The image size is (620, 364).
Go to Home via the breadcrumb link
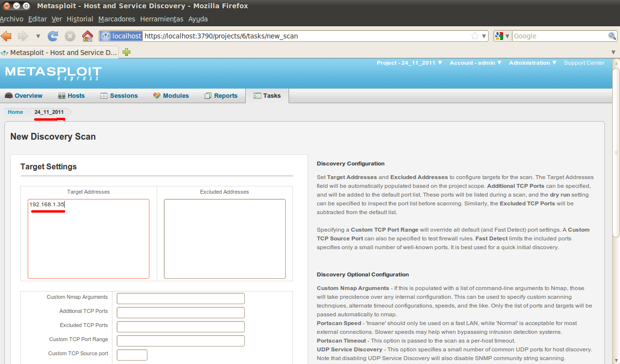(15, 112)
